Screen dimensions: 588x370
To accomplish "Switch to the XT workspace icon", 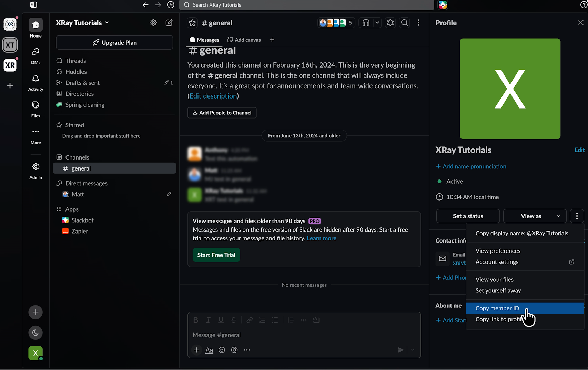I will (x=10, y=45).
